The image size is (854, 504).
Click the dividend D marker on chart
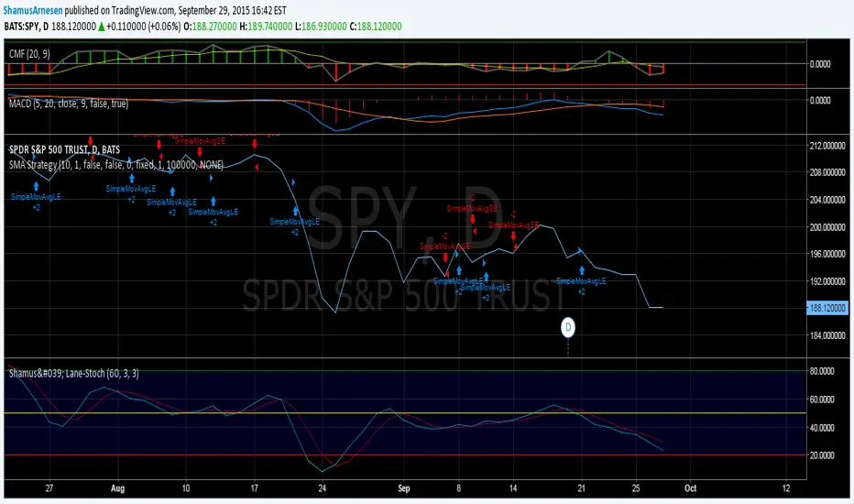pyautogui.click(x=568, y=327)
